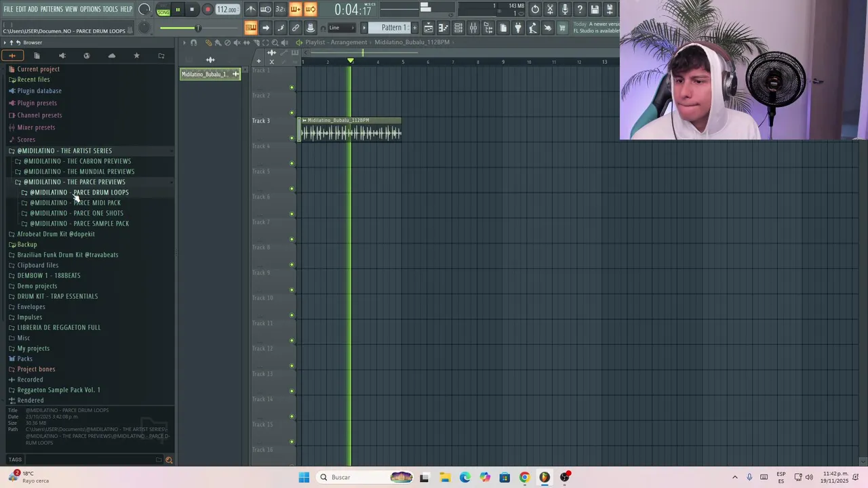Open the Channel rack view
This screenshot has width=868, height=488.
point(458,28)
